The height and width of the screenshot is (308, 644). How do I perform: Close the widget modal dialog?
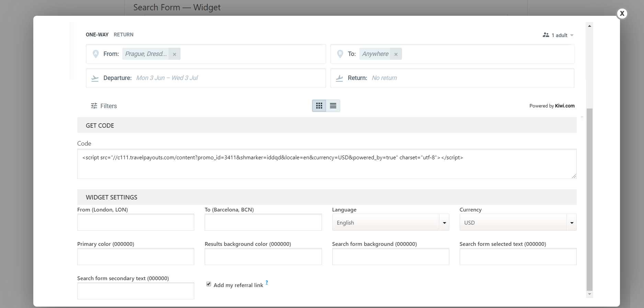[622, 14]
